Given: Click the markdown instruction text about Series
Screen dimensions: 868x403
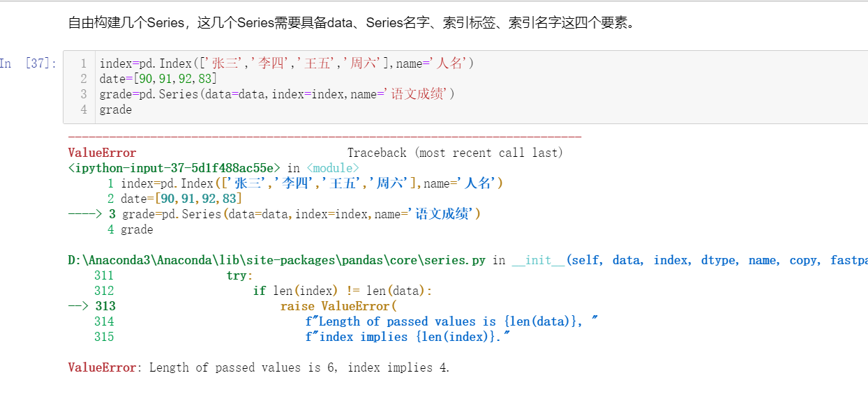Looking at the screenshot, I should [352, 23].
